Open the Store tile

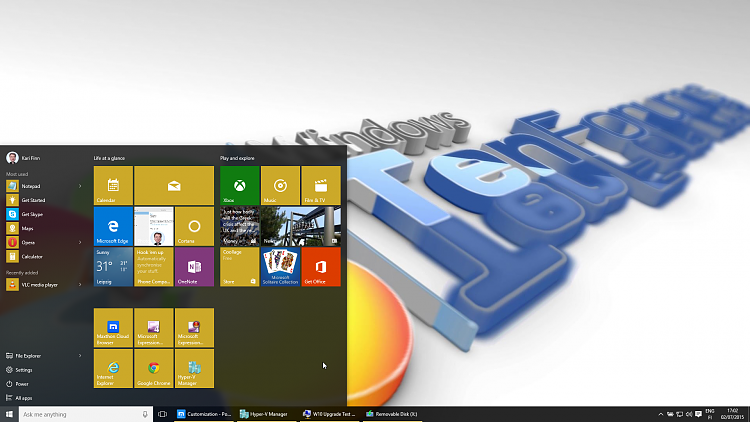tap(240, 267)
